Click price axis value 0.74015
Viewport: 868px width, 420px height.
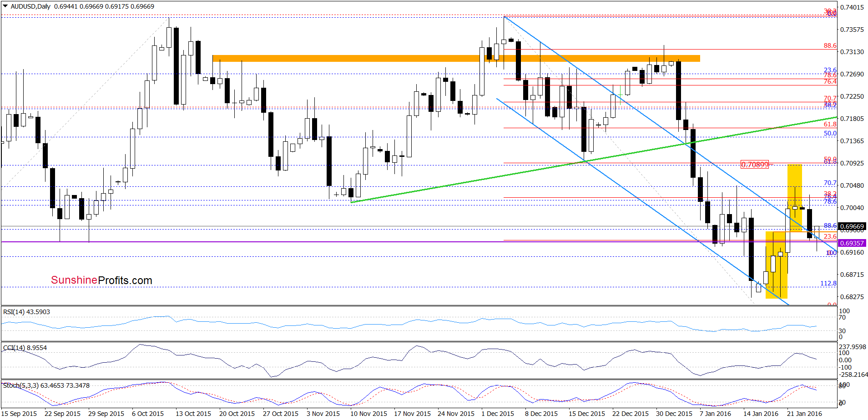pyautogui.click(x=852, y=7)
